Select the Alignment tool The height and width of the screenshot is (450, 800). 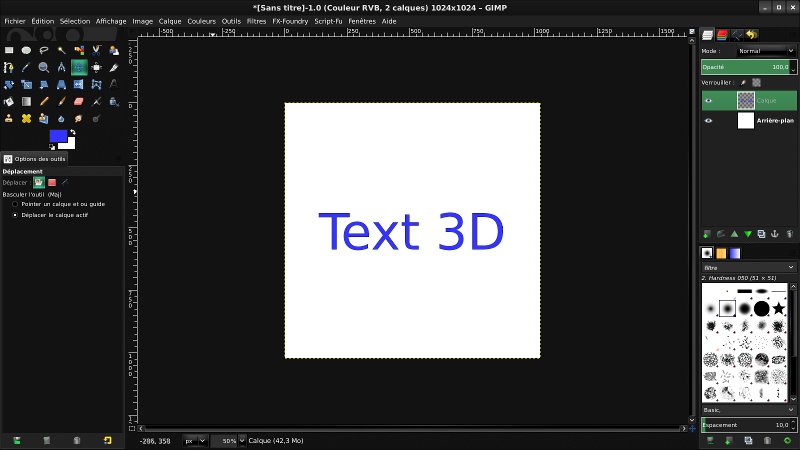tap(96, 67)
